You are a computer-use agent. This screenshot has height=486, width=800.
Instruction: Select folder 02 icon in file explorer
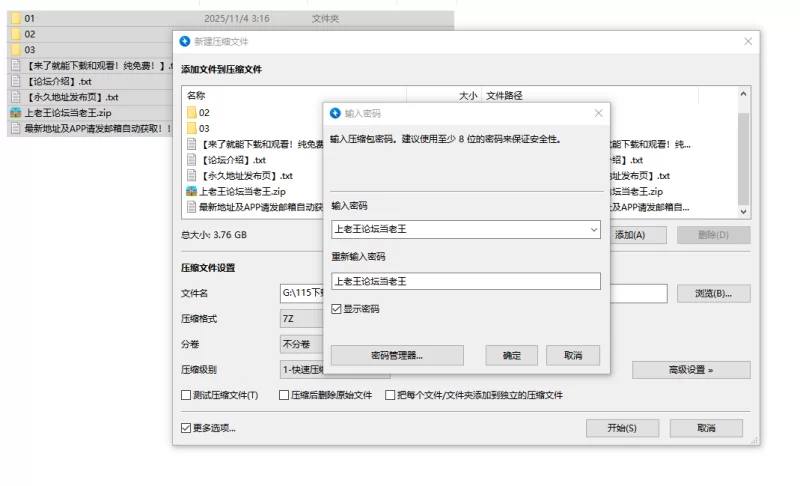click(x=16, y=34)
